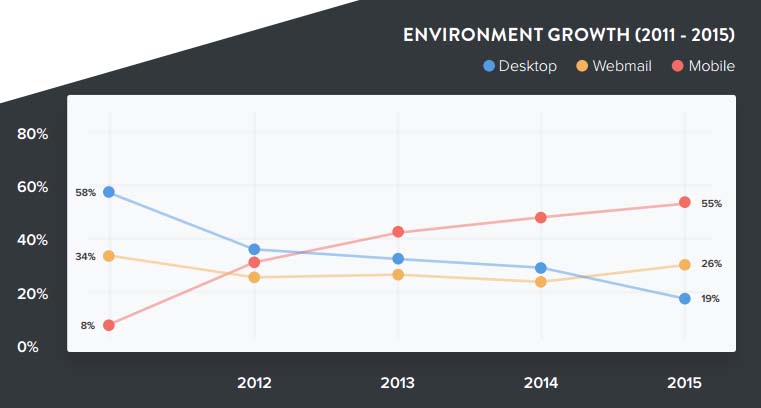Click the Desktop 19% data point
Viewport: 761px width, 408px height.
point(685,299)
